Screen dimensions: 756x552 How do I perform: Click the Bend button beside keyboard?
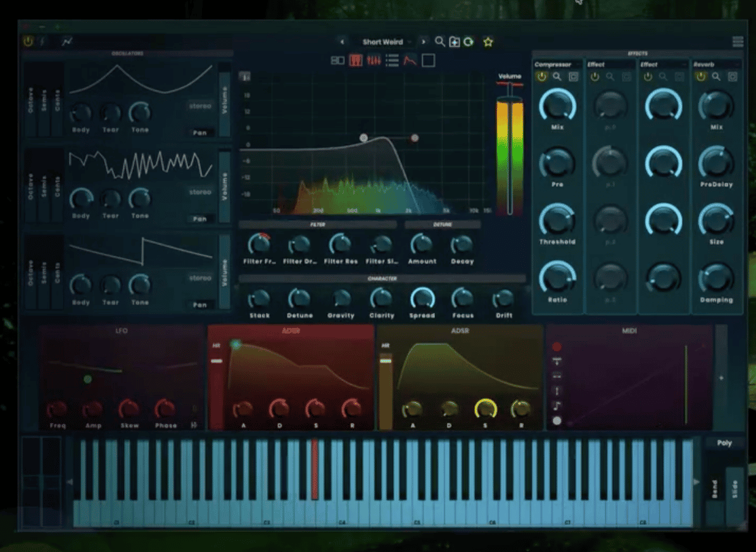pyautogui.click(x=715, y=489)
